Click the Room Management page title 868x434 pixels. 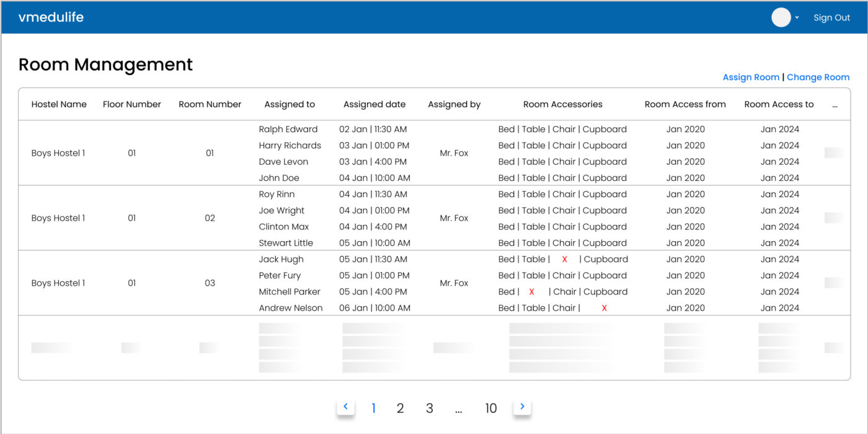[105, 64]
